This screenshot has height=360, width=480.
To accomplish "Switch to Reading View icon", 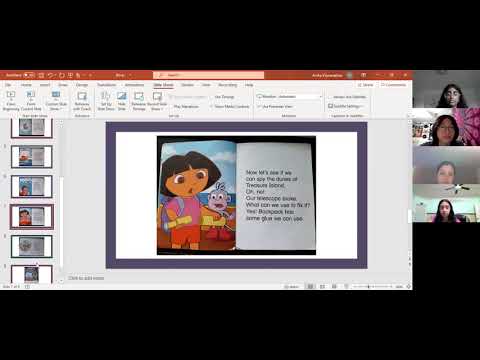I will pyautogui.click(x=334, y=287).
